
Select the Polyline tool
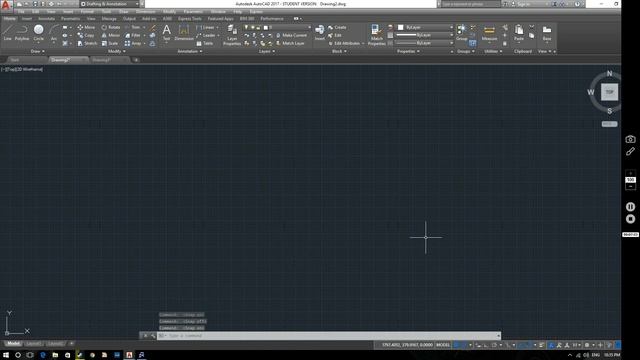(x=22, y=32)
